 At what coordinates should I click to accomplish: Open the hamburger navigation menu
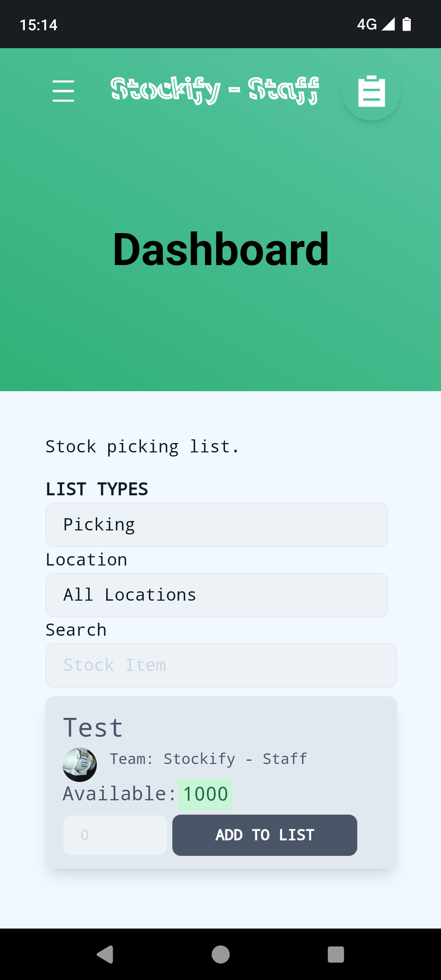[x=63, y=91]
